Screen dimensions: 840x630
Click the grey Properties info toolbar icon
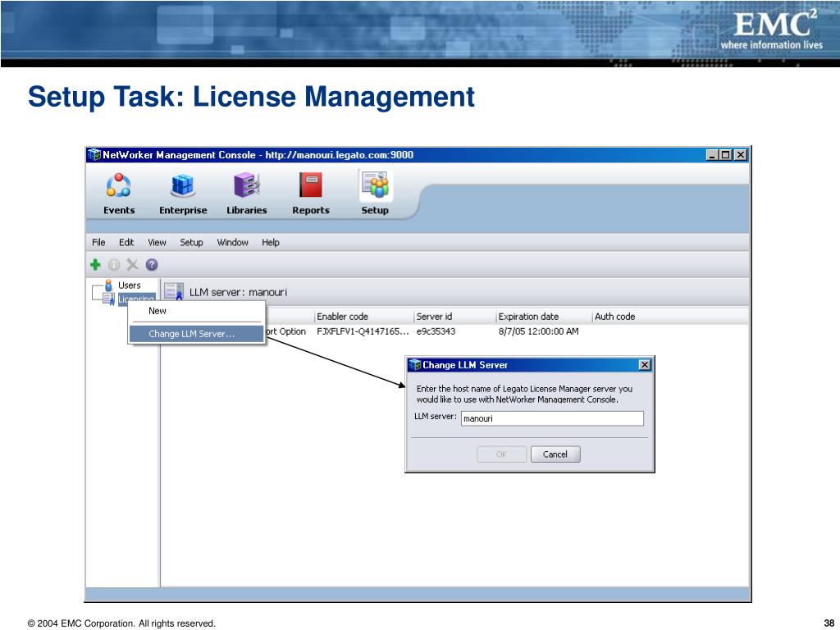[113, 265]
